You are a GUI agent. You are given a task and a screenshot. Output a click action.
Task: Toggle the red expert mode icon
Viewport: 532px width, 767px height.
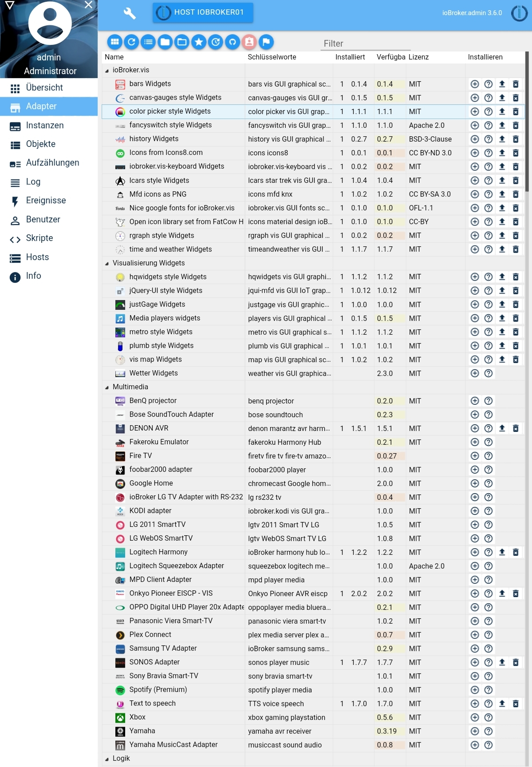pos(249,42)
